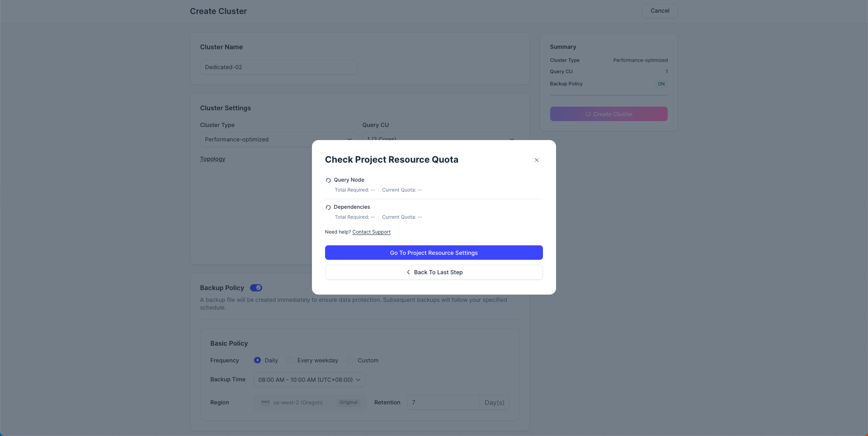Screen dimensions: 868x436
Task: Click the Back To Last Step button
Action: coord(434,272)
